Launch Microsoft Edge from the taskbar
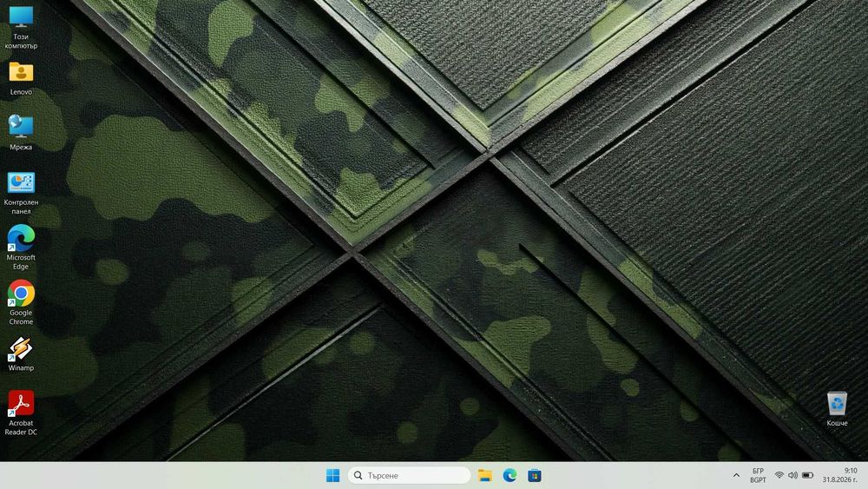The width and height of the screenshot is (868, 489). (510, 475)
